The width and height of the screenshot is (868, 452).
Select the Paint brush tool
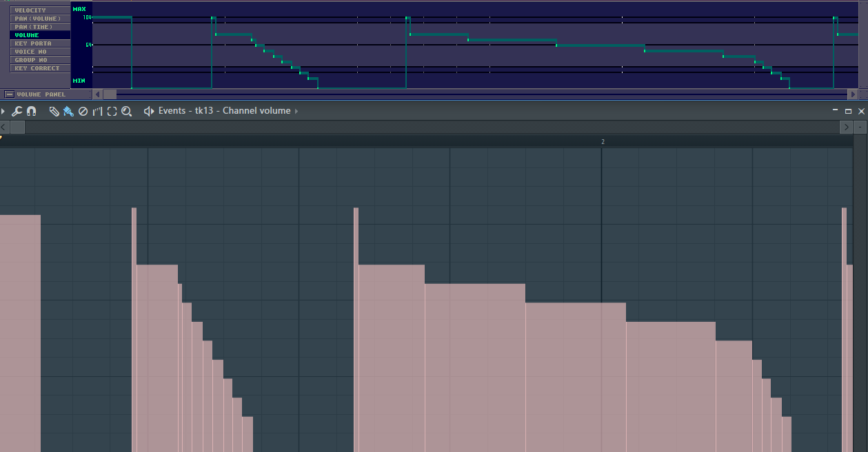68,111
